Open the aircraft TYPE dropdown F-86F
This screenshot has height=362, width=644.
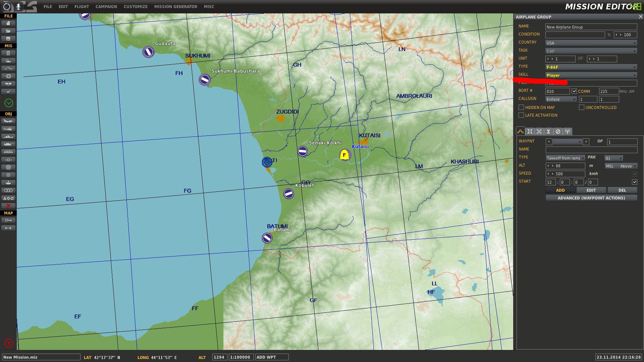pos(591,67)
